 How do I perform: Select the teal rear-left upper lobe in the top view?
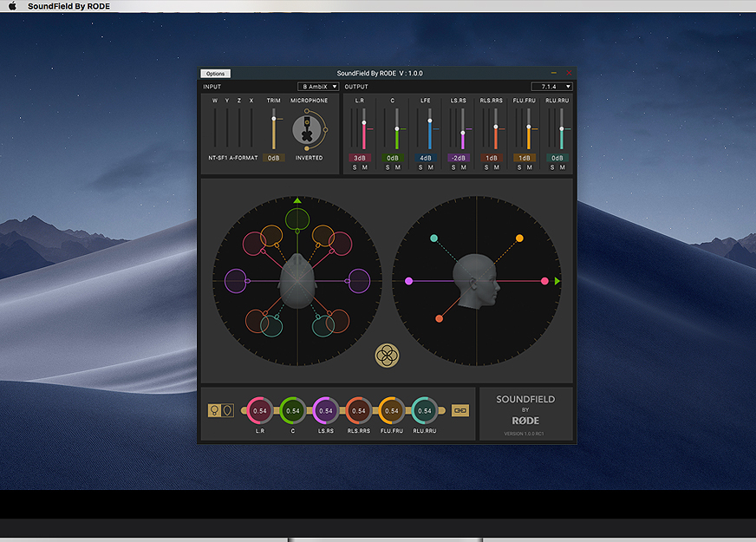coord(271,326)
